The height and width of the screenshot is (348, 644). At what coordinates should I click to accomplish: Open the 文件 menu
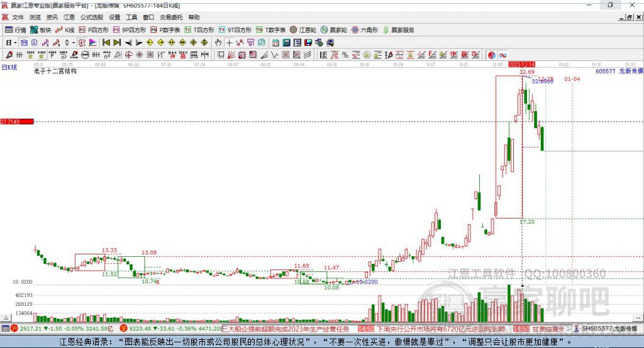(18, 17)
